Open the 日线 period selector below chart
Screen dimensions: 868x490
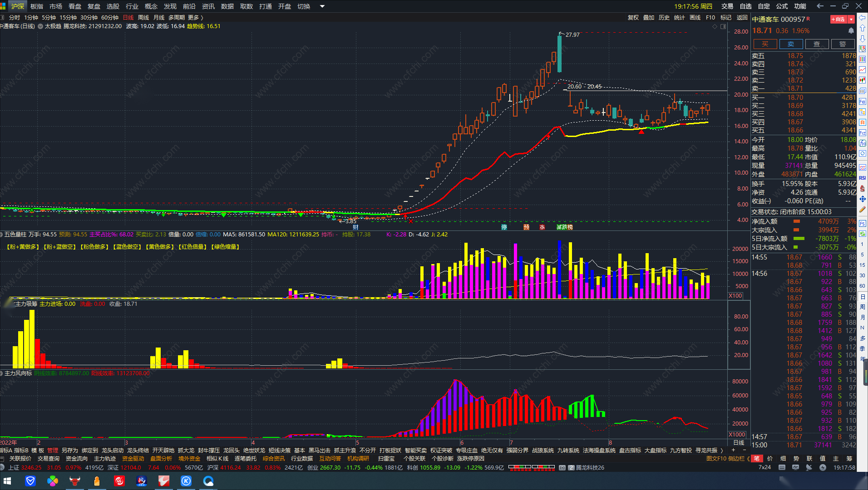[x=739, y=443]
